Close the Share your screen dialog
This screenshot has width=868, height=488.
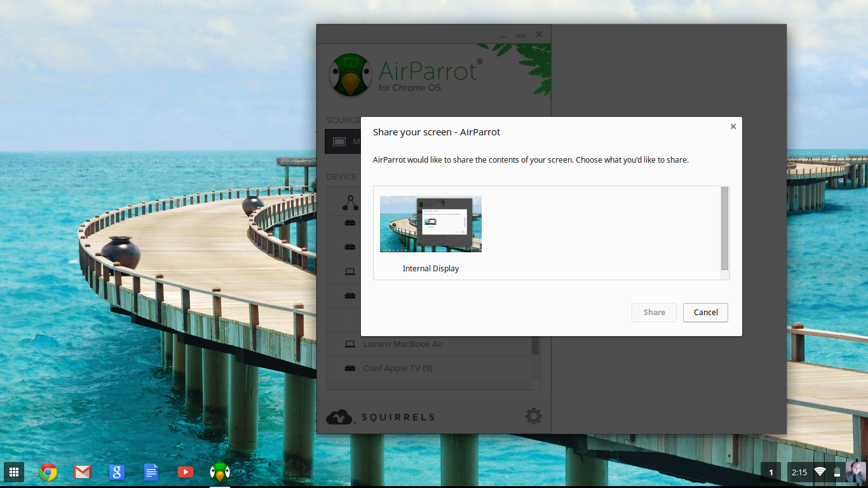click(733, 126)
